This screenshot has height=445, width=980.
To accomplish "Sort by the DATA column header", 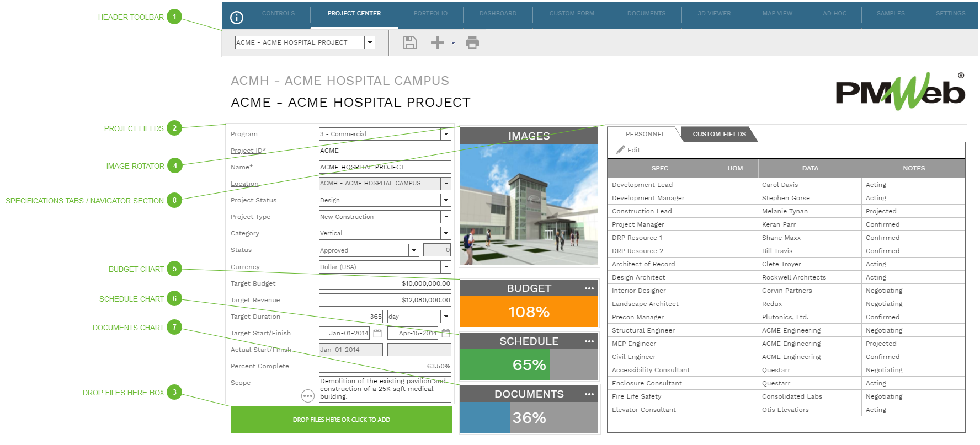I will click(810, 168).
